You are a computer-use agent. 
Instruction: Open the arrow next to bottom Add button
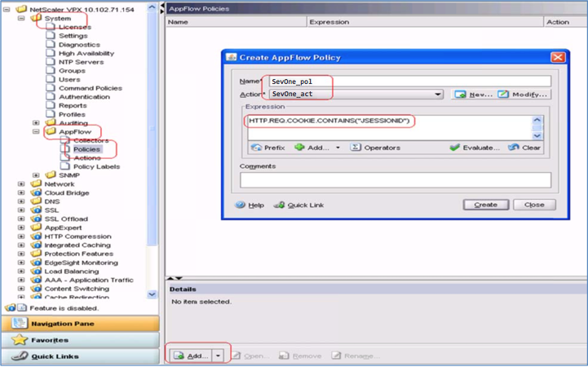coord(218,356)
